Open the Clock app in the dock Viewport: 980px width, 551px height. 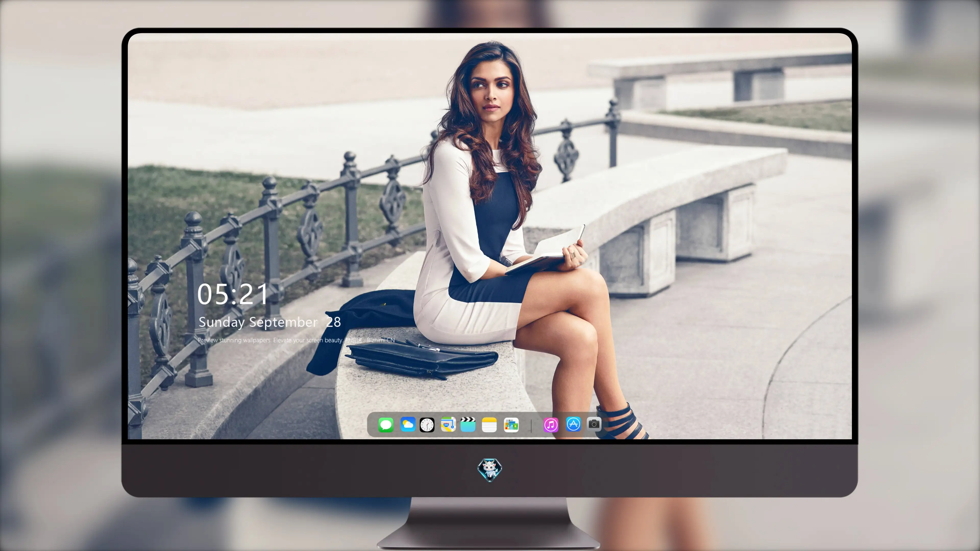click(427, 425)
